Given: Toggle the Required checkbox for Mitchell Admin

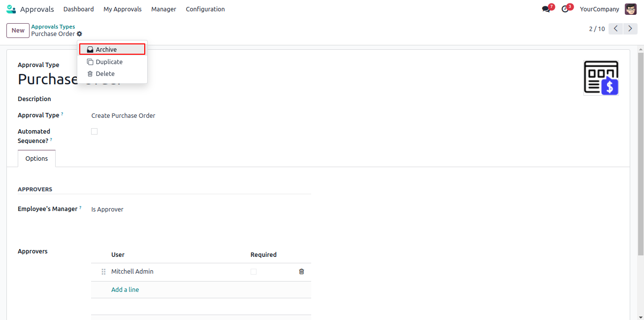Looking at the screenshot, I should 254,272.
